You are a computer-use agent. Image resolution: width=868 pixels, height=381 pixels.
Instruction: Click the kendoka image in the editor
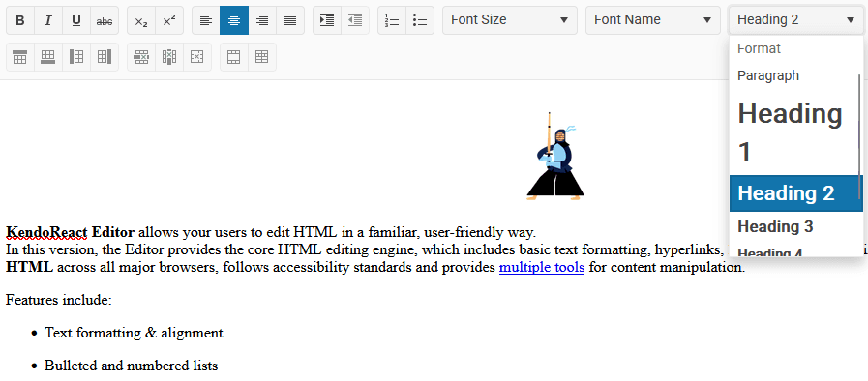pyautogui.click(x=555, y=156)
